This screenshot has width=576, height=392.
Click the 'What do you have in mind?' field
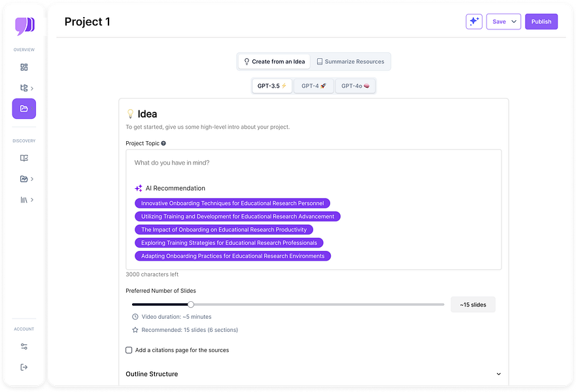(x=314, y=163)
